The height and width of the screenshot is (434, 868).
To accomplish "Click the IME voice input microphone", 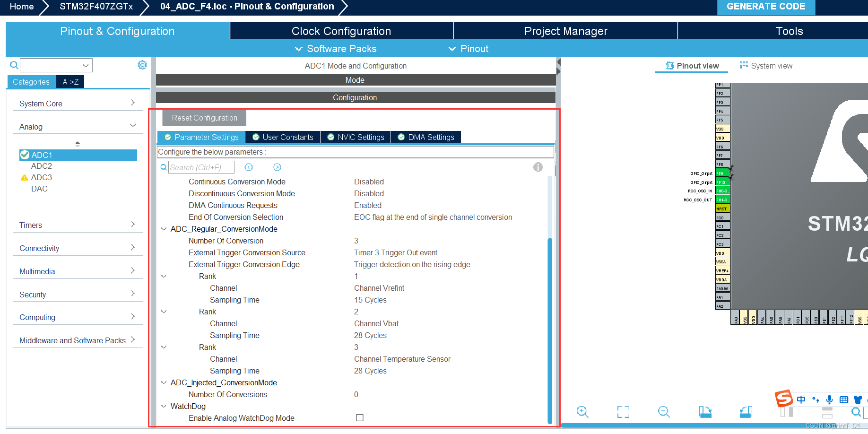I will 829,399.
